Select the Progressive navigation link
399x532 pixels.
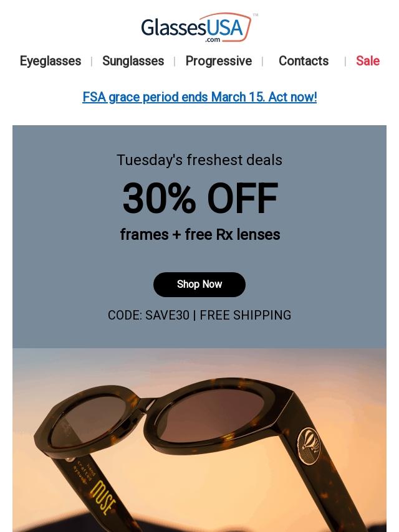(218, 61)
